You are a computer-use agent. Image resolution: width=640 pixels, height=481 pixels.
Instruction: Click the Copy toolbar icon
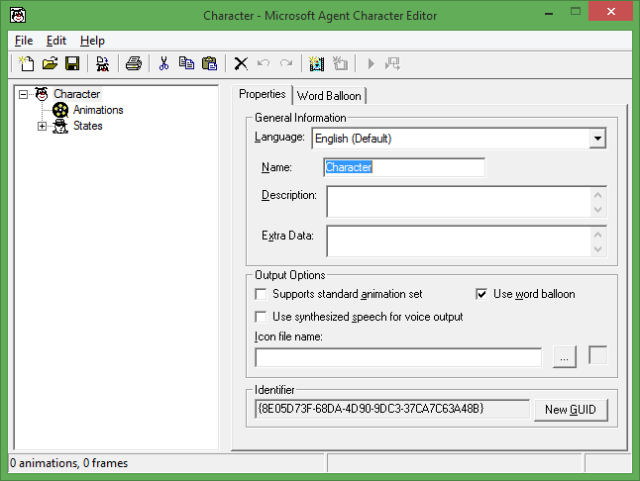click(186, 64)
